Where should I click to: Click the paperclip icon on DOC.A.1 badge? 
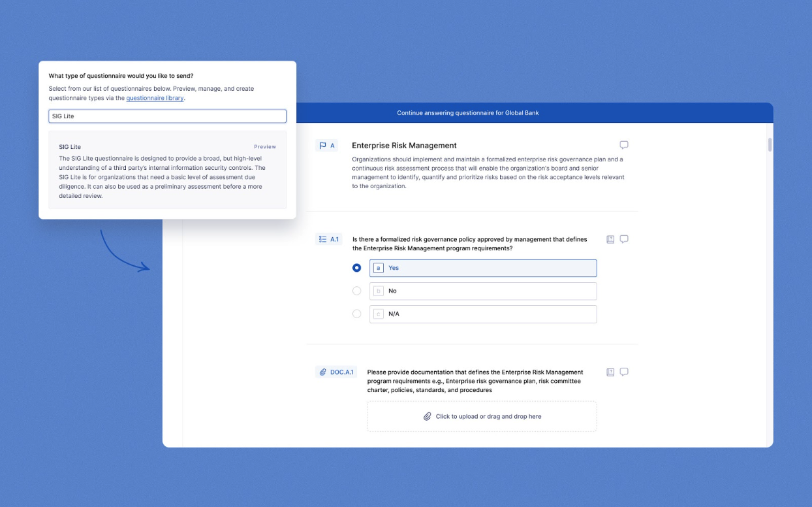click(x=322, y=372)
